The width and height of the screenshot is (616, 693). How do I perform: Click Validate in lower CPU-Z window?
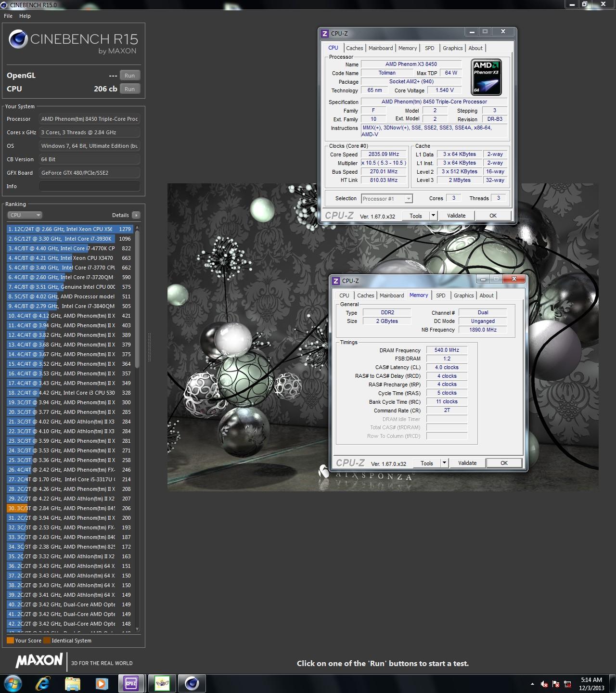tap(467, 463)
